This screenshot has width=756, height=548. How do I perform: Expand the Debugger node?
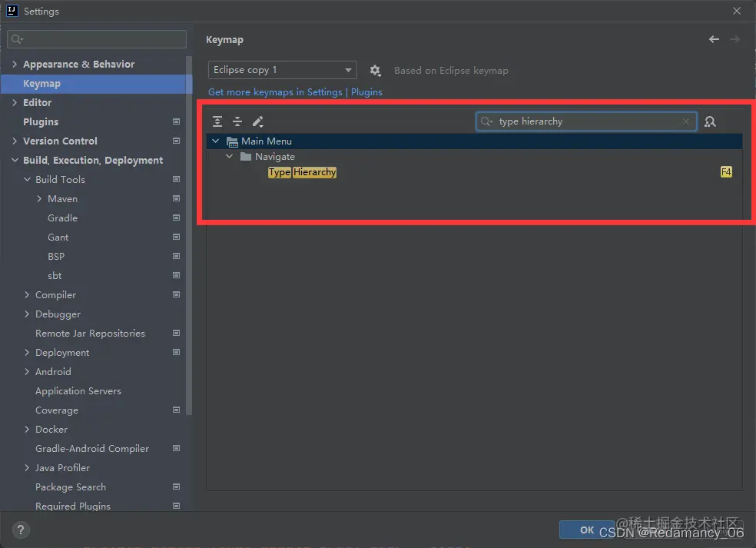click(27, 314)
